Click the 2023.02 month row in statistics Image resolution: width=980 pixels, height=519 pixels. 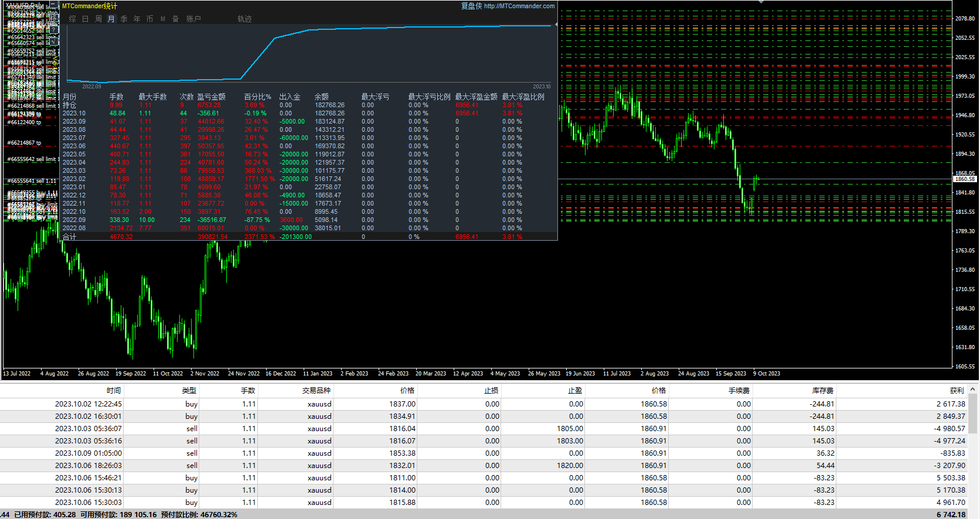coord(309,179)
